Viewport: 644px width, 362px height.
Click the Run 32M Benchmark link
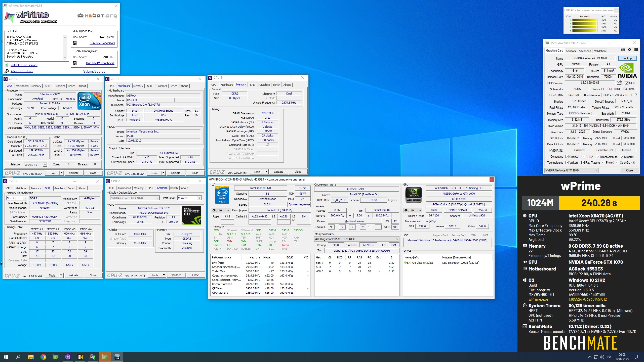(x=102, y=43)
